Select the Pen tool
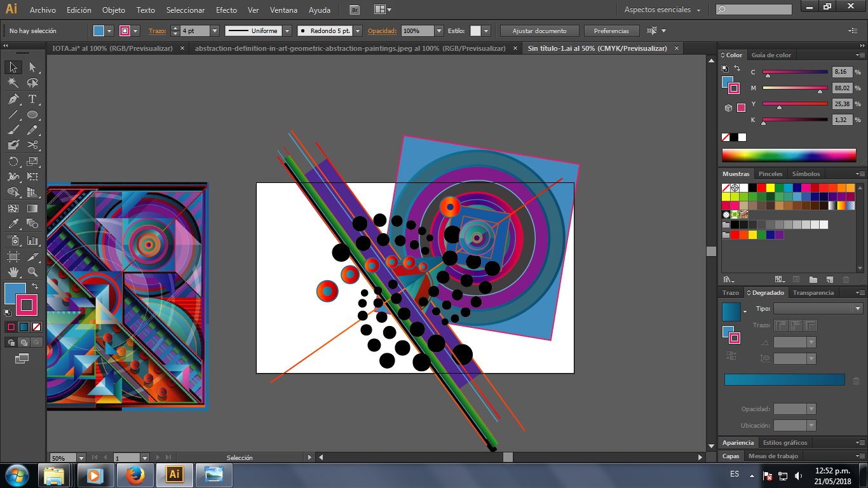Image resolution: width=868 pixels, height=488 pixels. (x=13, y=99)
